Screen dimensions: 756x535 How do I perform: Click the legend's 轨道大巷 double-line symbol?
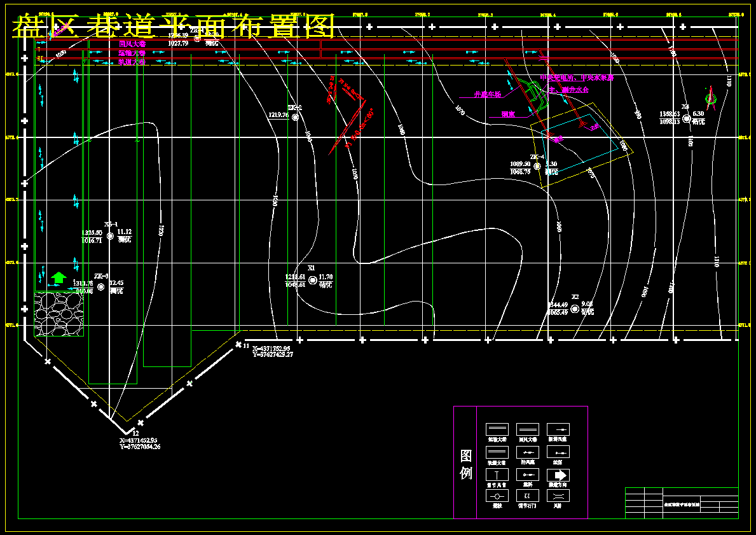tap(497, 452)
